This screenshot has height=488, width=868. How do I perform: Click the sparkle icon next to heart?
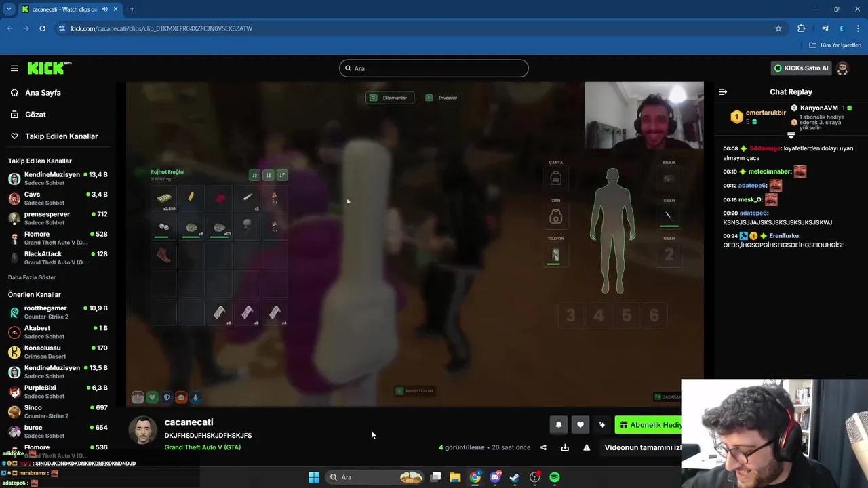click(x=601, y=425)
